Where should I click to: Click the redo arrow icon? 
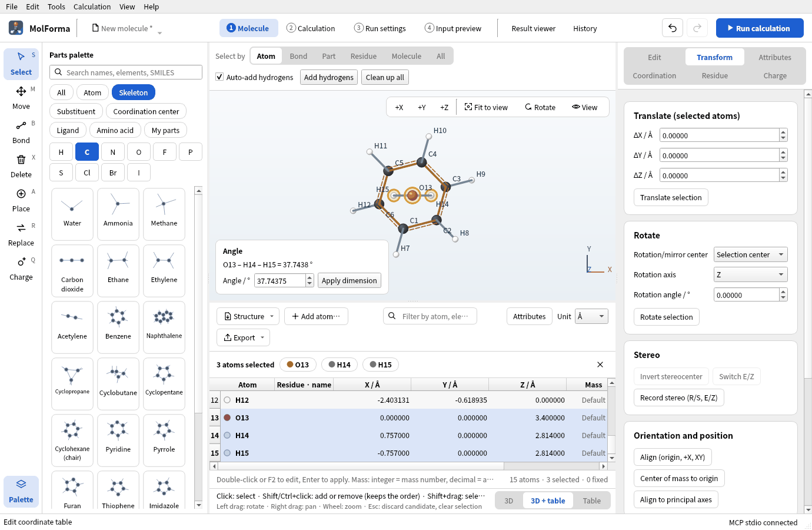point(697,28)
